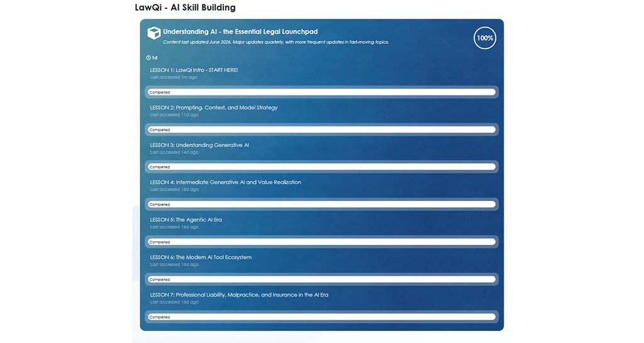
Task: Click 'LawQi - AI Skill Building' heading
Action: point(186,8)
